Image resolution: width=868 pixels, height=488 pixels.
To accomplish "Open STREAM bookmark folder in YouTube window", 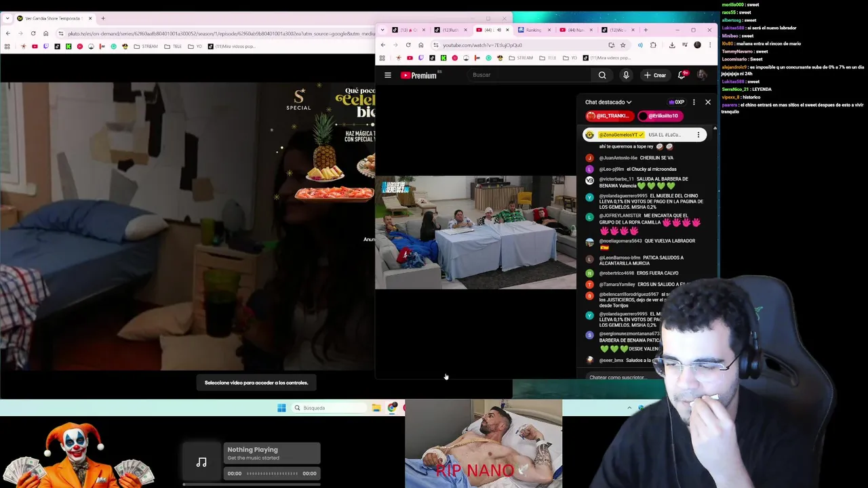I will pyautogui.click(x=521, y=58).
